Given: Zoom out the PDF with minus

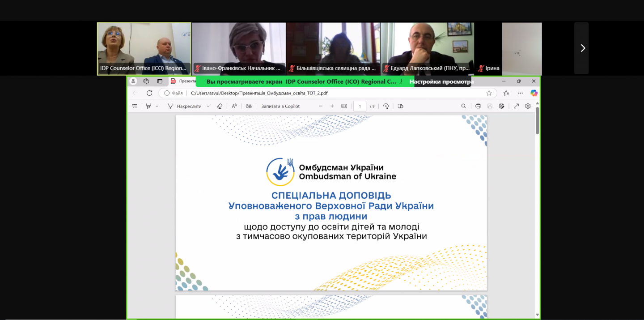Looking at the screenshot, I should (x=321, y=106).
